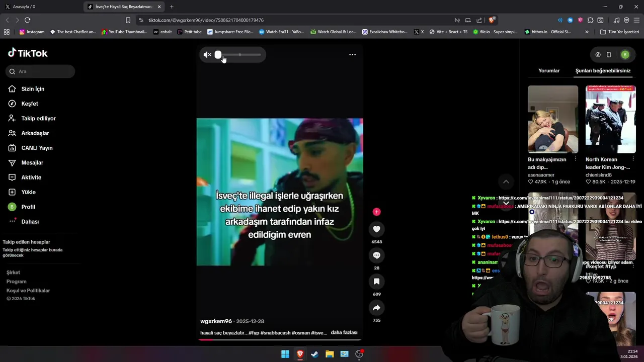Image resolution: width=644 pixels, height=362 pixels.
Task: Open TikTok coin icon top right
Action: tap(598, 55)
